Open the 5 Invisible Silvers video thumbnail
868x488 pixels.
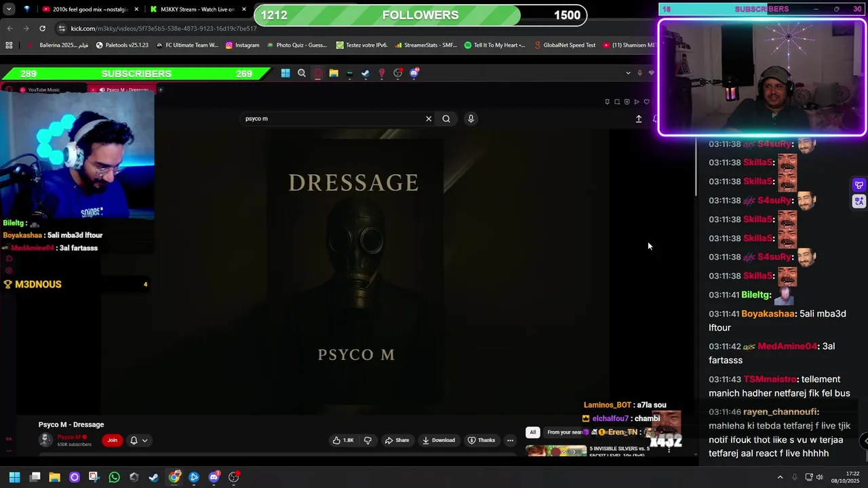(x=556, y=450)
